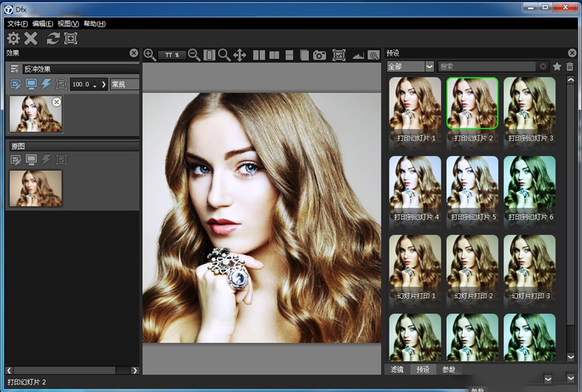Viewport: 582px width, 392px height.
Task: Delete preset with the trash icon
Action: (570, 67)
